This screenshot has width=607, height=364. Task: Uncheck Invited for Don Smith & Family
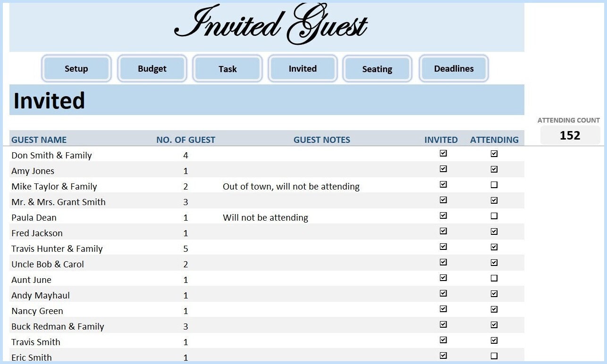click(x=443, y=153)
